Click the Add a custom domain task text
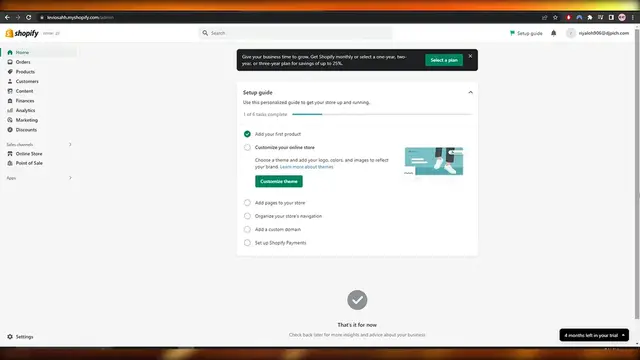 278,229
